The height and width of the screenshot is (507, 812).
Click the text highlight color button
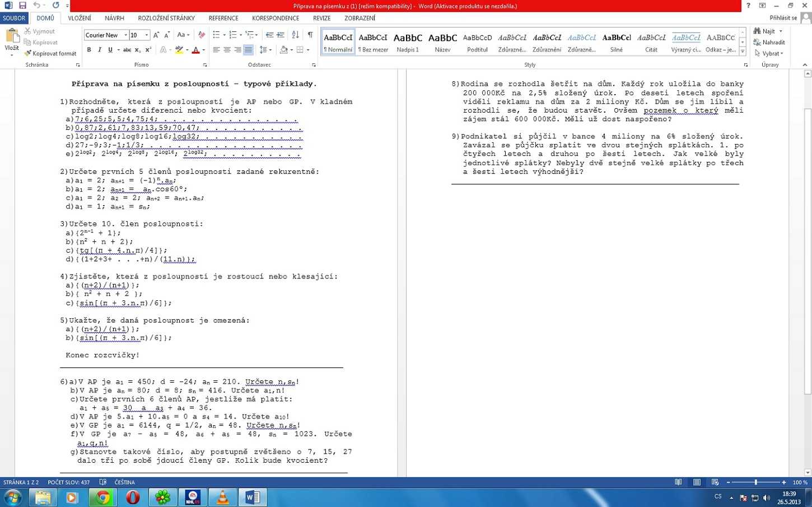point(179,50)
